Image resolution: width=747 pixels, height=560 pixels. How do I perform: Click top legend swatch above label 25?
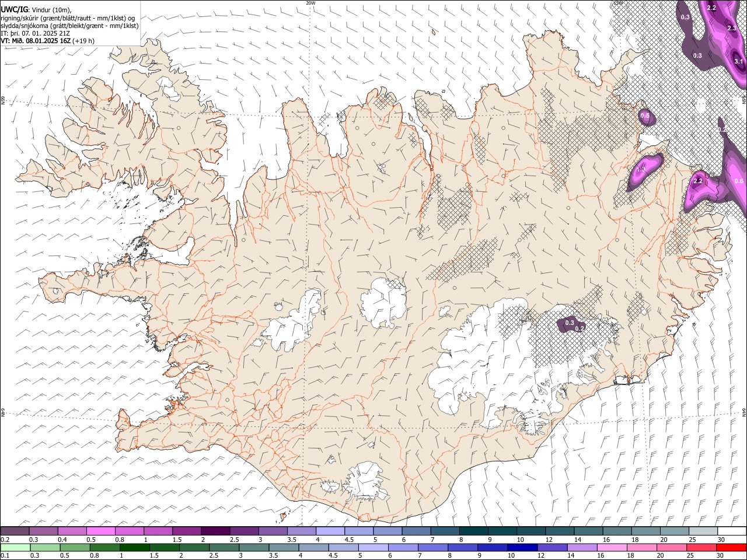(x=704, y=531)
